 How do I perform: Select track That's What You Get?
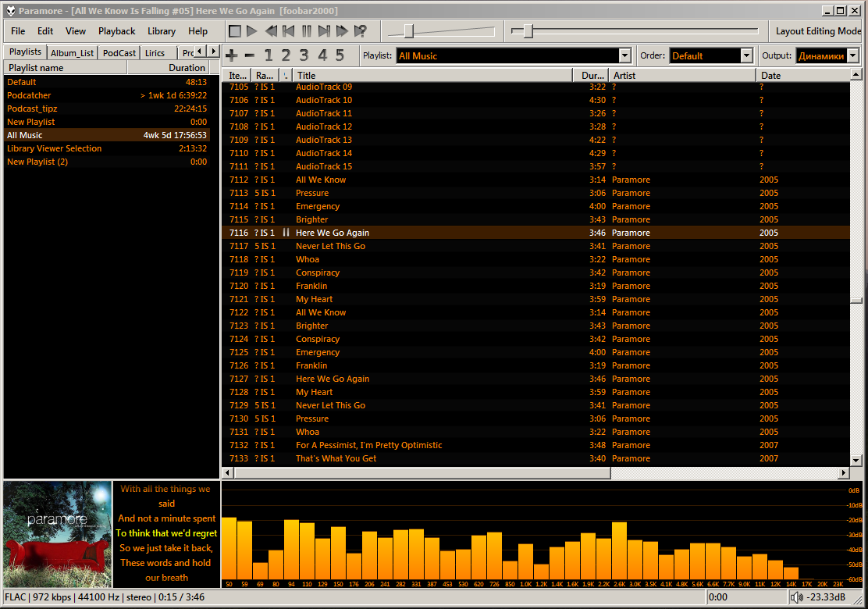[535, 458]
